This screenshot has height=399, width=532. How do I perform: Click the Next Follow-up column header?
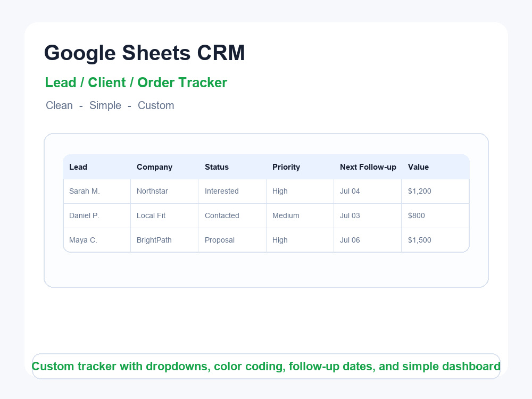[368, 167]
